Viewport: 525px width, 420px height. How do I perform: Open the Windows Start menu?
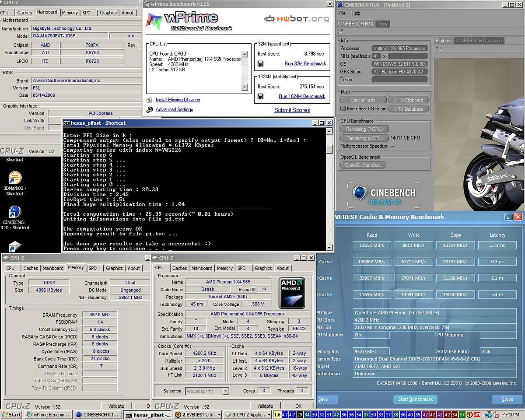click(11, 414)
